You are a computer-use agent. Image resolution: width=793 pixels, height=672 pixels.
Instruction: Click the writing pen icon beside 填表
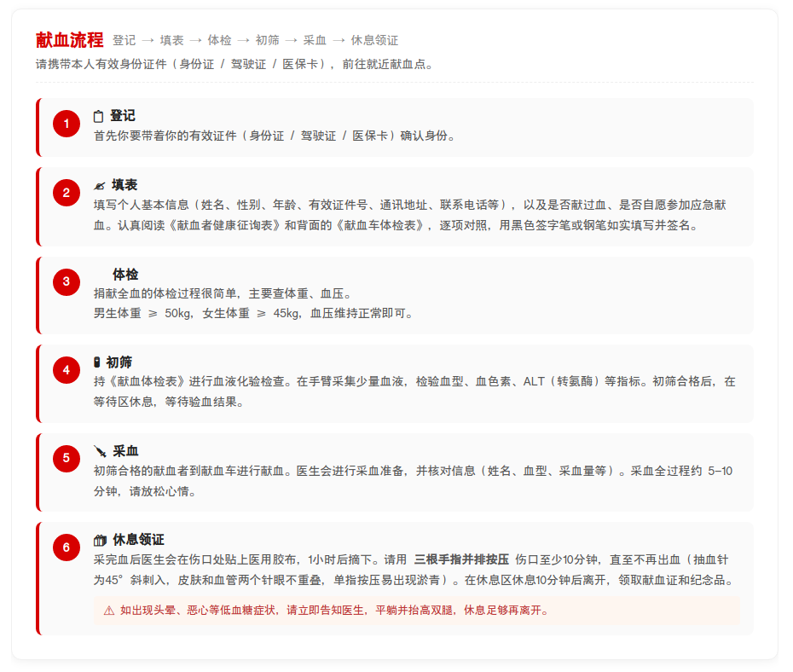(100, 186)
